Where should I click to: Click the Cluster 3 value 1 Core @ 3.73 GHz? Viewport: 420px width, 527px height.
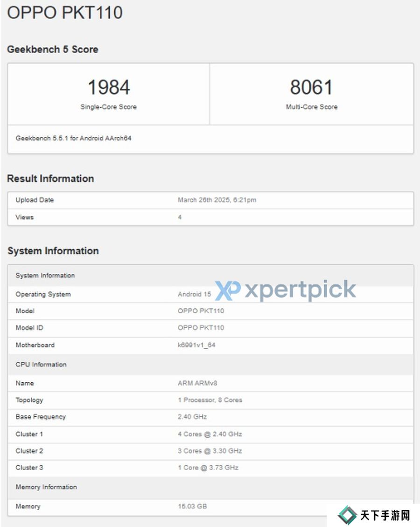point(208,467)
